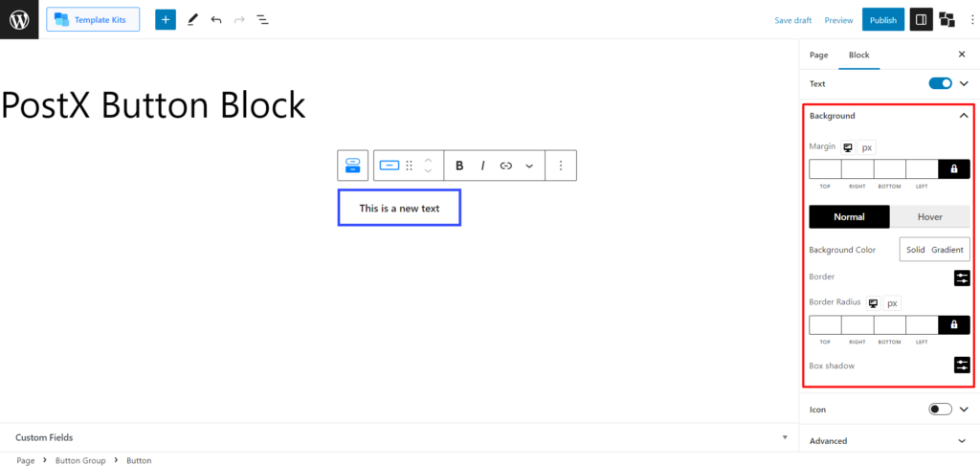Click the Border Radius LEFT input
980x466 pixels.
coord(922,324)
